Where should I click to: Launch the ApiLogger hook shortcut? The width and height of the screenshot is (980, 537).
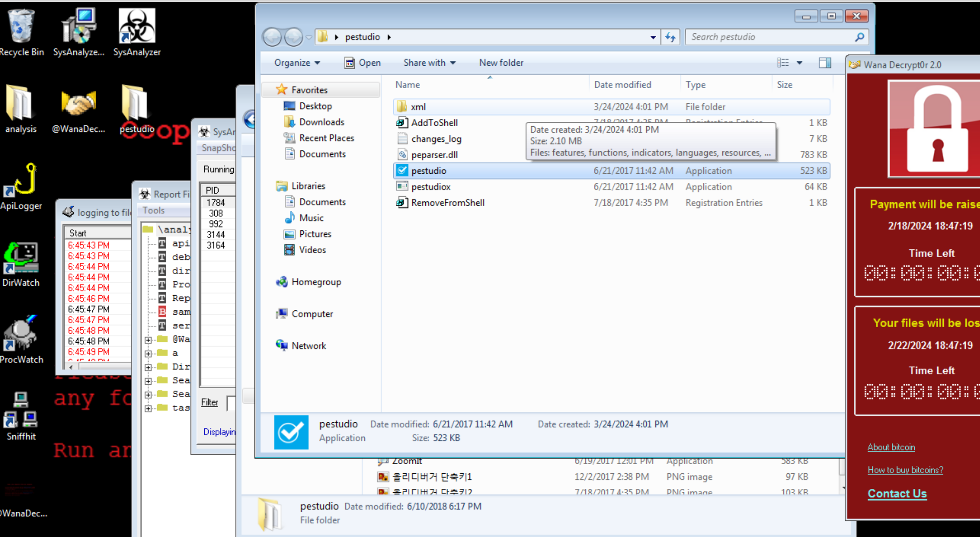(x=21, y=186)
